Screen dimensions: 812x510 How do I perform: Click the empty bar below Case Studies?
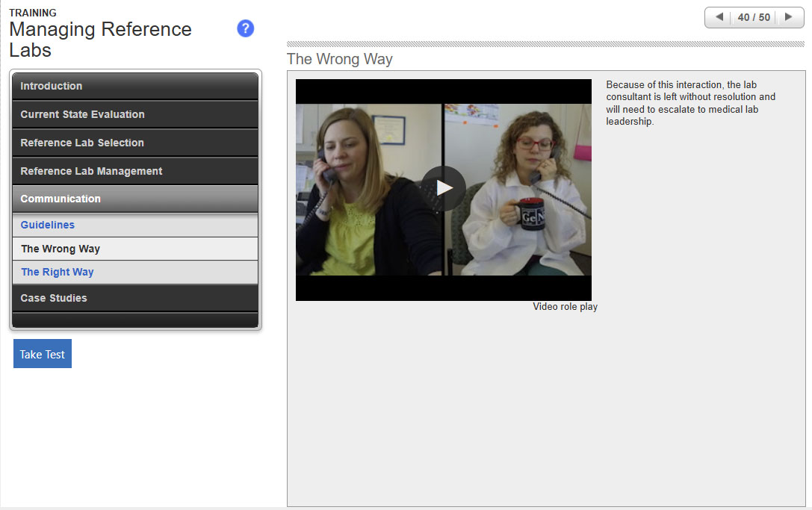pyautogui.click(x=135, y=320)
